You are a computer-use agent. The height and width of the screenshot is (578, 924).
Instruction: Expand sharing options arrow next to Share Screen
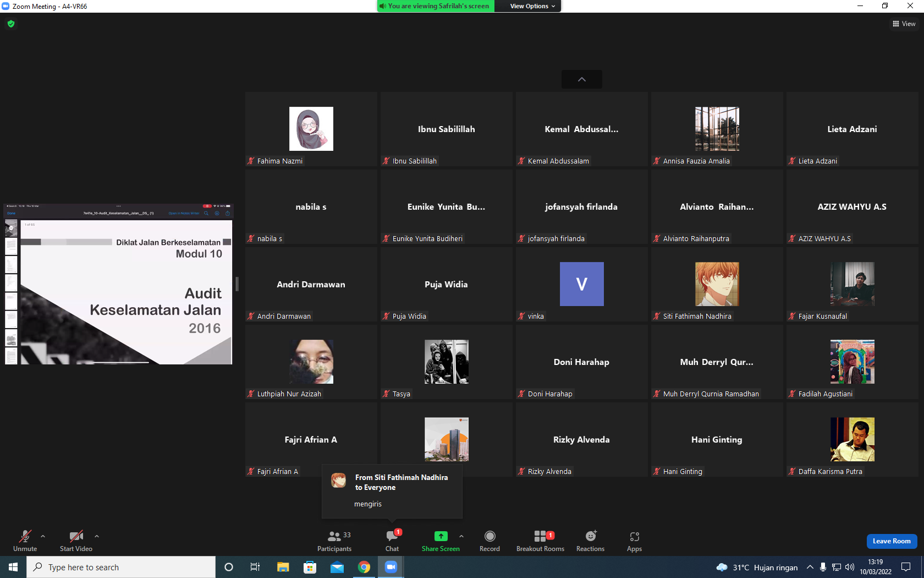pyautogui.click(x=461, y=536)
